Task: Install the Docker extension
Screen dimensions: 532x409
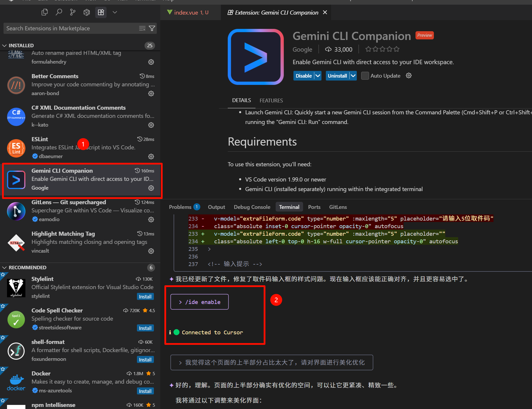Action: (145, 391)
